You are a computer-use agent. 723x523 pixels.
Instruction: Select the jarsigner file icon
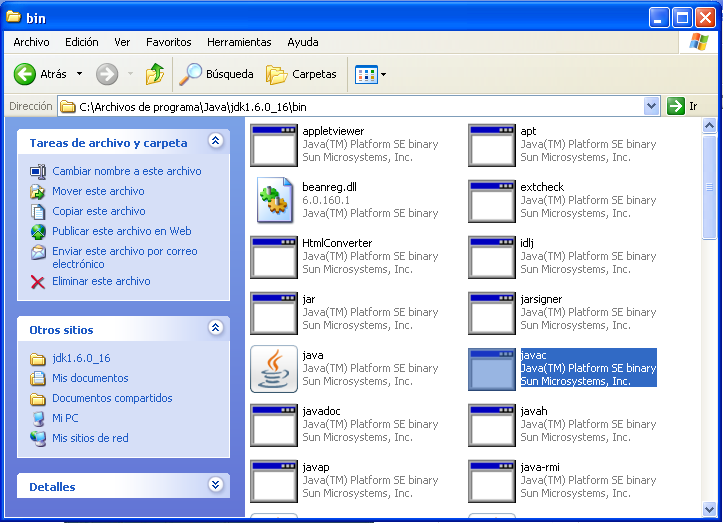pyautogui.click(x=492, y=313)
